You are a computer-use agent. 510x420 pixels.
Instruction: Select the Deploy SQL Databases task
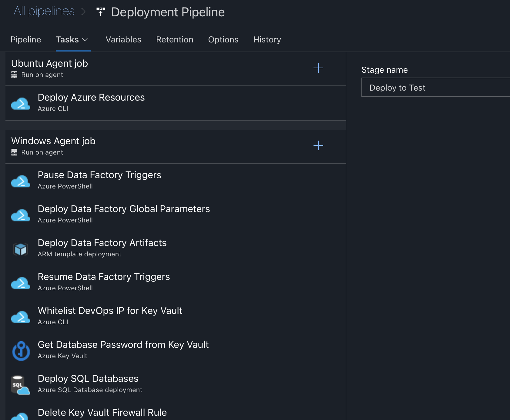tap(176, 384)
